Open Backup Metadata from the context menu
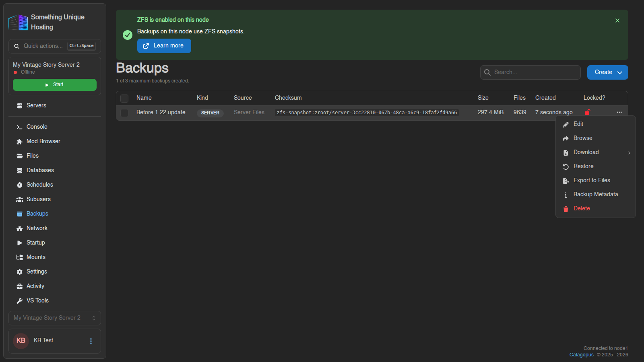This screenshot has width=644, height=362. click(596, 194)
